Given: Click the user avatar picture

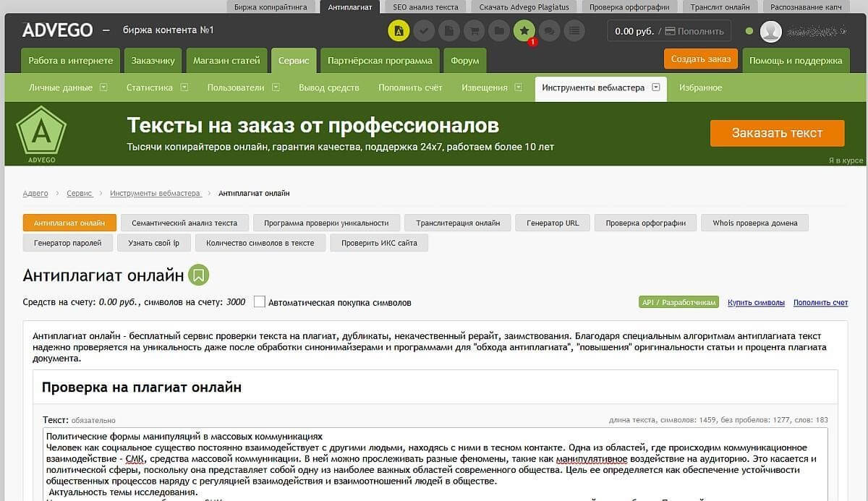Looking at the screenshot, I should pos(771,31).
